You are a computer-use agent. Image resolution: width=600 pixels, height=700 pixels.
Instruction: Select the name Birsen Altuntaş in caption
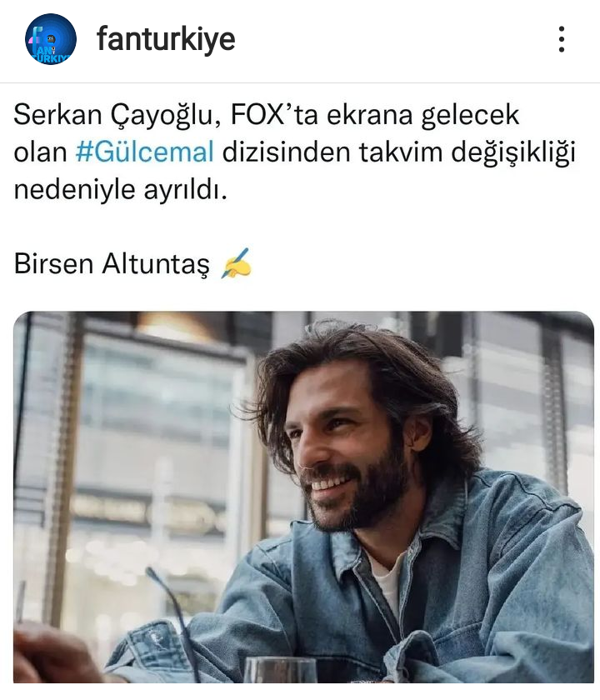click(x=112, y=263)
